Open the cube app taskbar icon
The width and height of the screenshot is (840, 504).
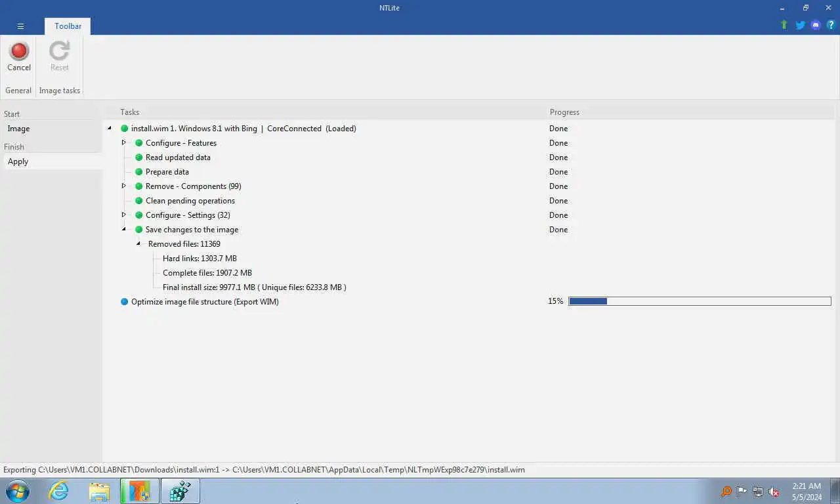click(180, 491)
